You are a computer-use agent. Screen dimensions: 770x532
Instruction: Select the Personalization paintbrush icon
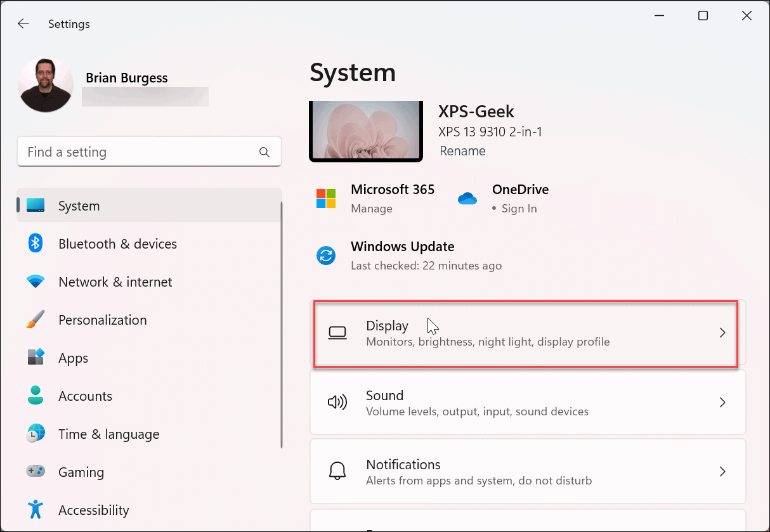point(36,319)
